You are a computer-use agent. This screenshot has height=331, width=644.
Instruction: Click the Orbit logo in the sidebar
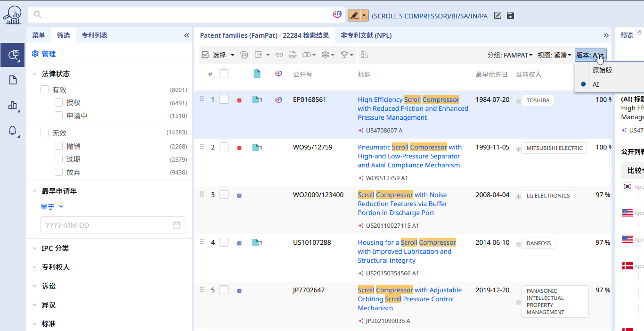[12, 15]
